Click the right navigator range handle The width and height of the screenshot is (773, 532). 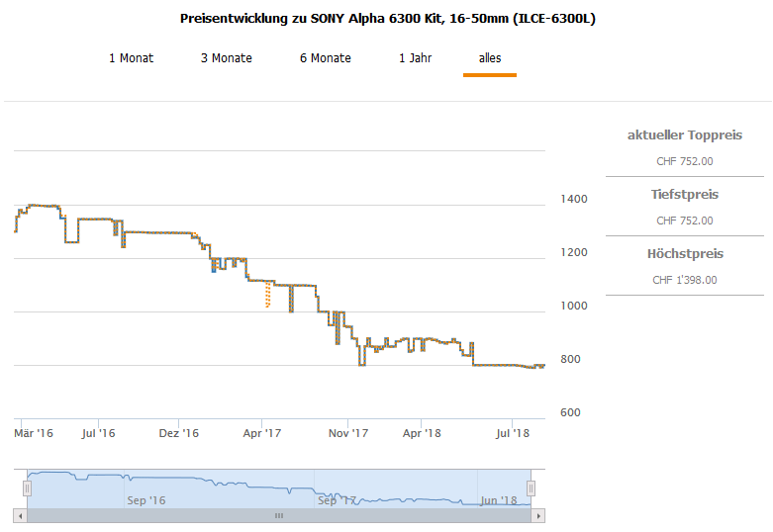531,488
